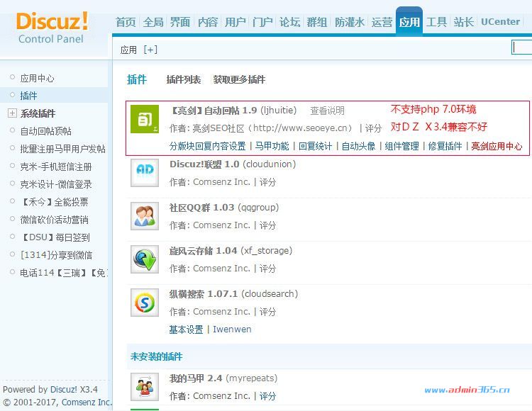Click the 未安装的插件 section header

pos(157,356)
